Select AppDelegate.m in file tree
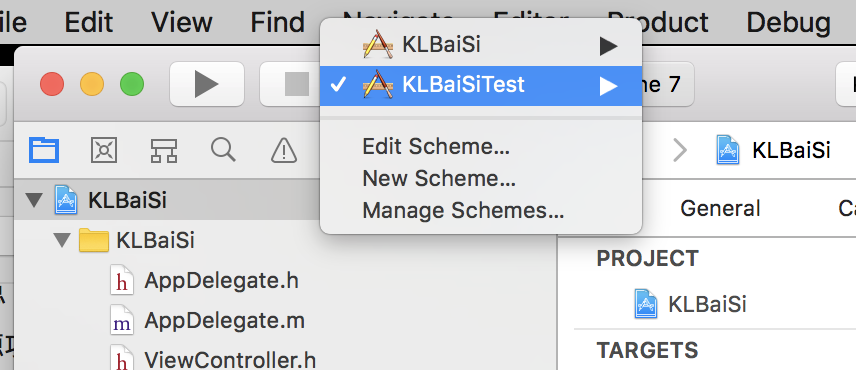Image resolution: width=856 pixels, height=370 pixels. click(x=224, y=320)
